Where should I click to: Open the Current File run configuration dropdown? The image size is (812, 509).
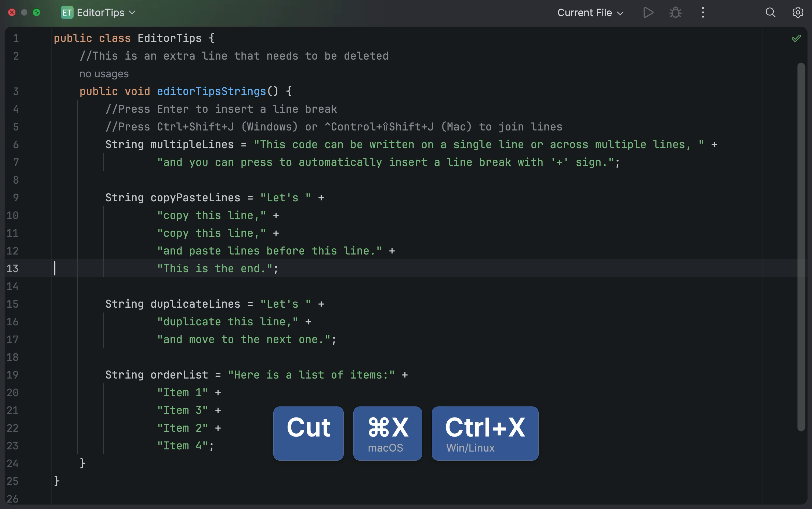[x=590, y=13]
